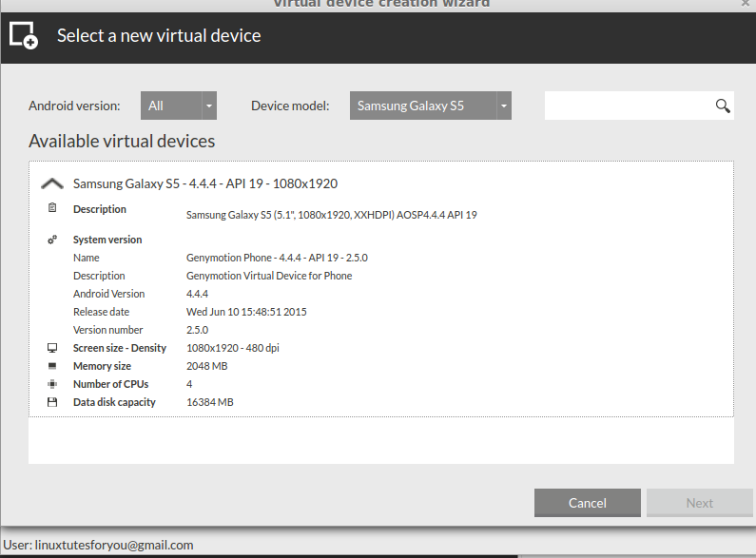Click the version number value 2.5.0
Screen dimensions: 756x558
197,330
